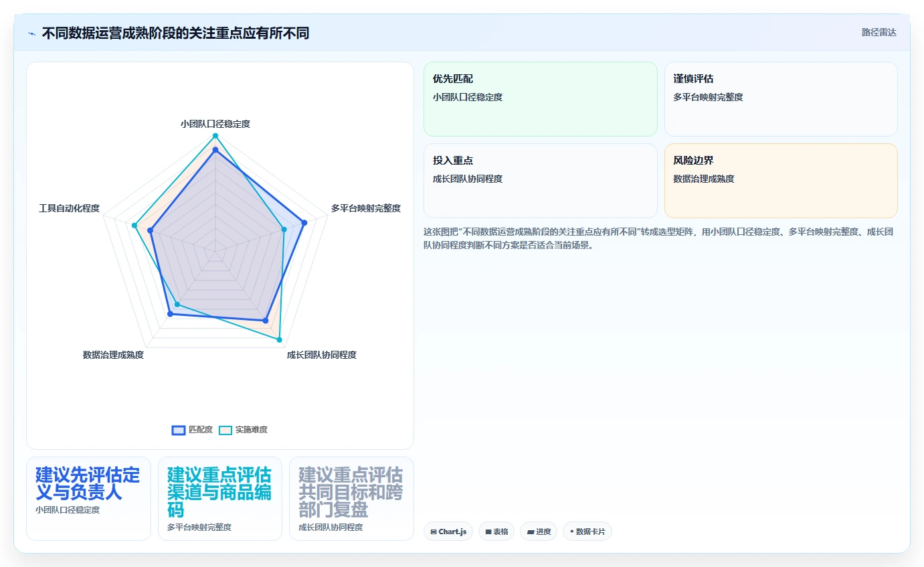Open the 投入重点 card
This screenshot has width=924, height=567.
541,181
